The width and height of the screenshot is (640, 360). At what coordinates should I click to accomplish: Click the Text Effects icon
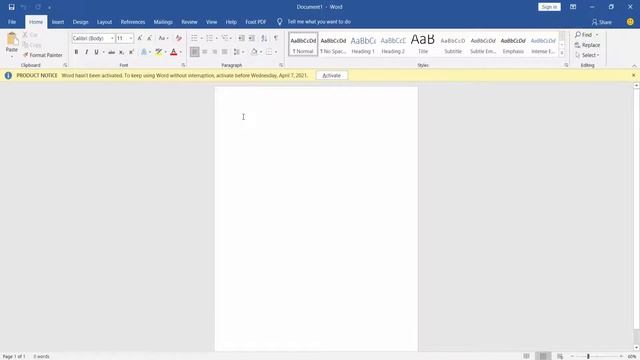144,52
